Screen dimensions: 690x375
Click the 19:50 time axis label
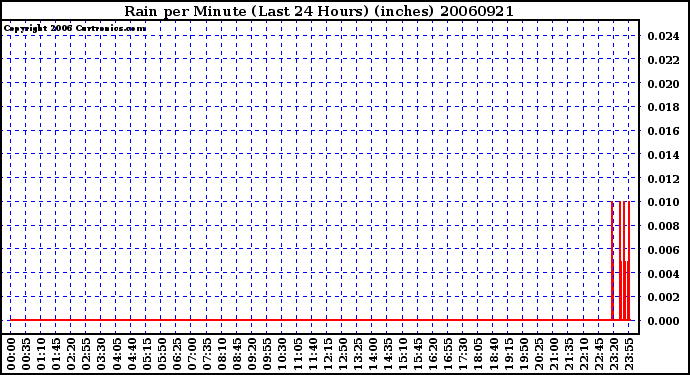point(523,354)
